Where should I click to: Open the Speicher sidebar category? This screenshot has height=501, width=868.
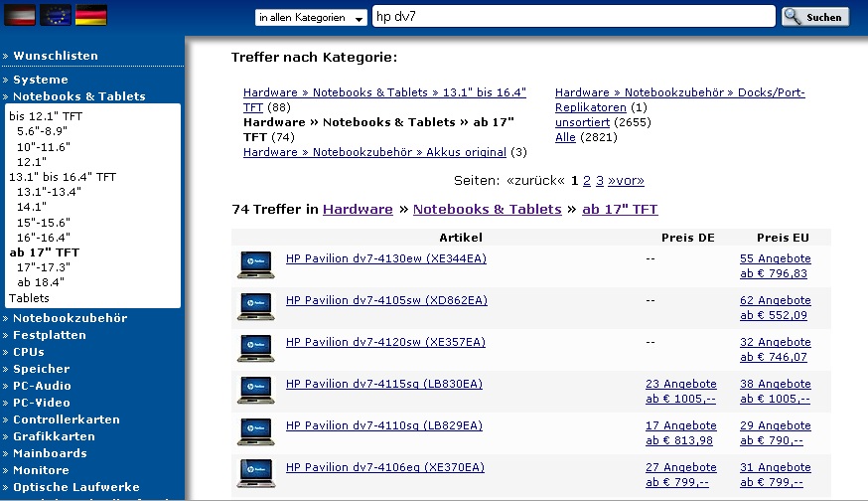pyautogui.click(x=42, y=369)
